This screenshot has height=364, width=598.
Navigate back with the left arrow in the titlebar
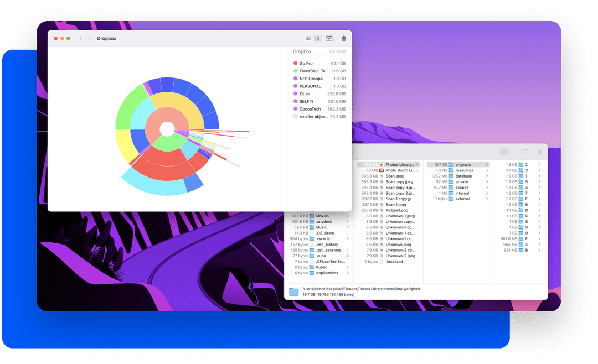(x=81, y=38)
